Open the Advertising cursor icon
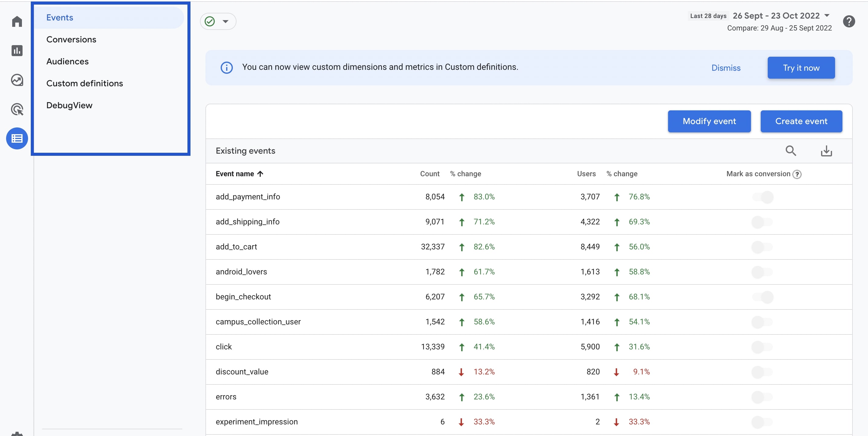 (x=17, y=109)
